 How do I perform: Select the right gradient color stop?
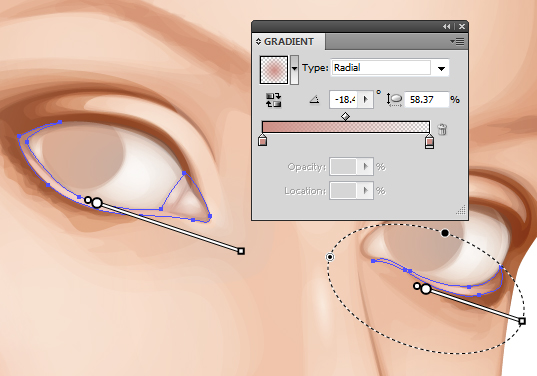tap(429, 141)
